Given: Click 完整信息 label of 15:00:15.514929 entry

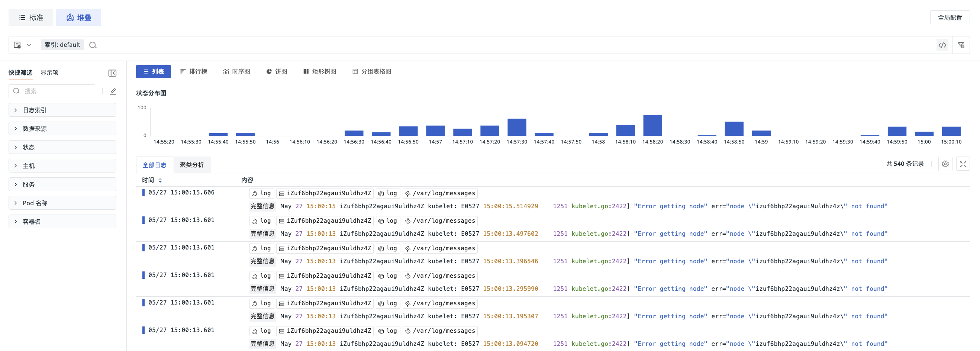Looking at the screenshot, I should [x=262, y=206].
